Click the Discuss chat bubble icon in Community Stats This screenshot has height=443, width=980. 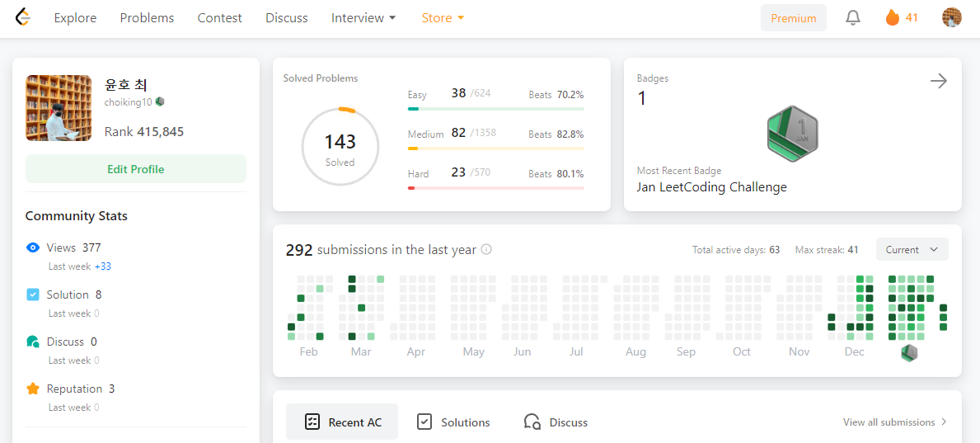point(33,342)
